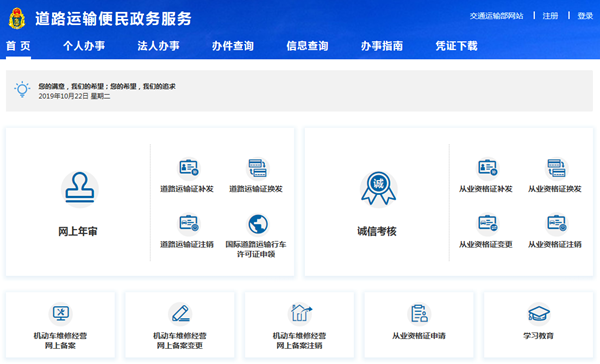Open the 凭证下载 menu item
Screen dimensions: 600x364
point(456,46)
